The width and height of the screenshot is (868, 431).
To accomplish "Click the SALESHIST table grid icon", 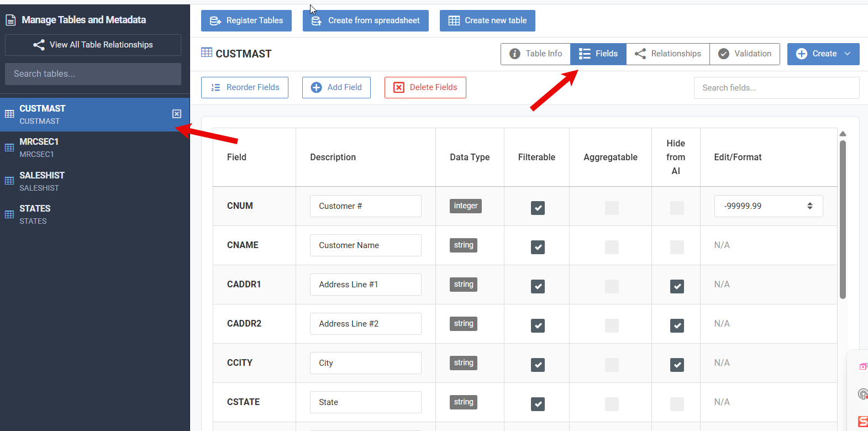I will click(9, 181).
